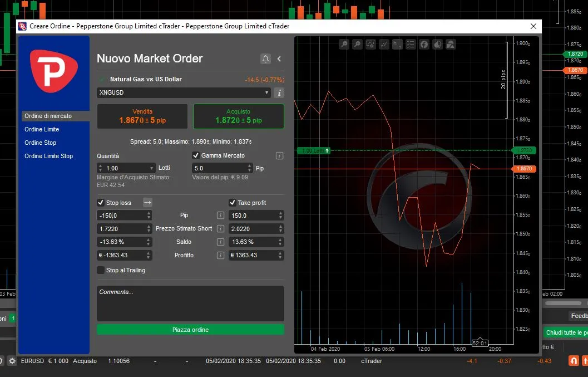The height and width of the screenshot is (377, 588).
Task: Click the arrow icon beside Stop loss
Action: pyautogui.click(x=148, y=202)
